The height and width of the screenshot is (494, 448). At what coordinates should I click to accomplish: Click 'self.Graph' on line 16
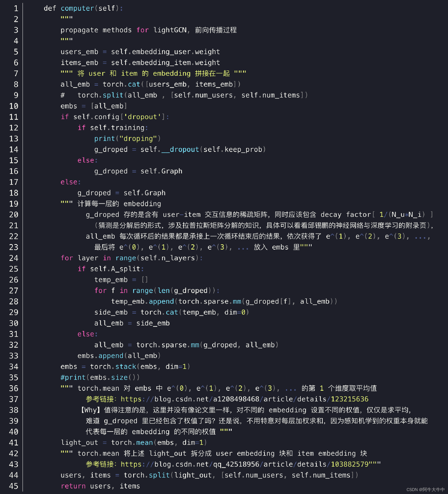161,171
